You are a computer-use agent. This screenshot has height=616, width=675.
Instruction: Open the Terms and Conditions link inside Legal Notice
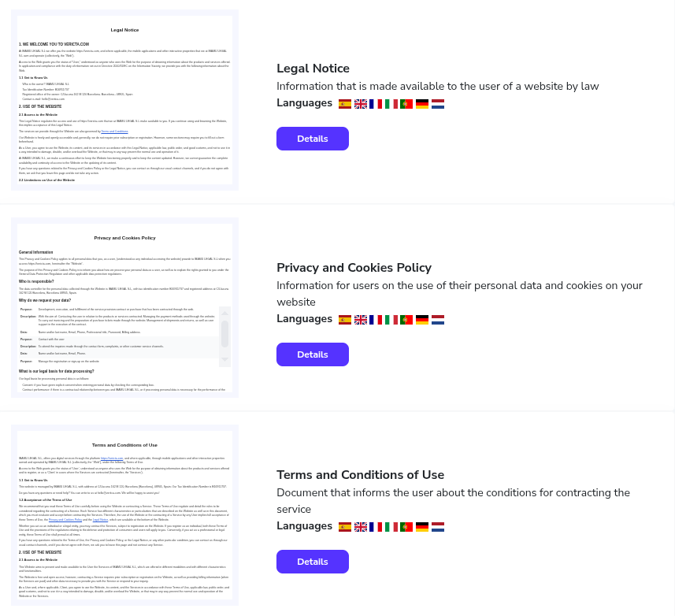(115, 132)
